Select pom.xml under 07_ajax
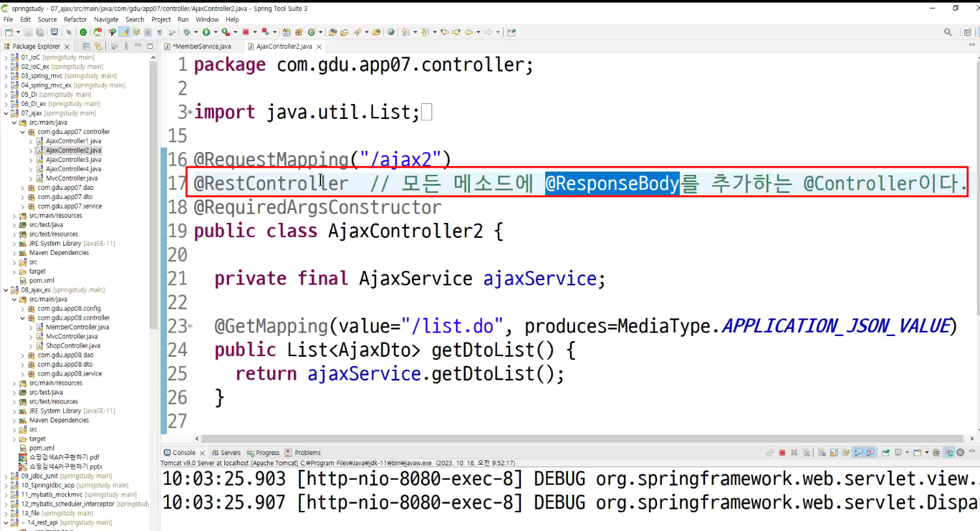The height and width of the screenshot is (531, 980). 42,281
